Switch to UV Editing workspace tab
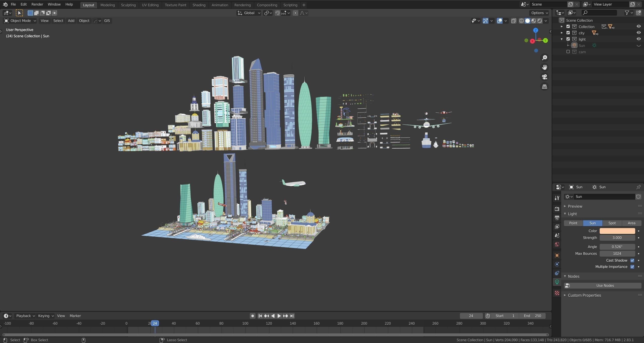Viewport: 644px width, 343px height. click(150, 5)
